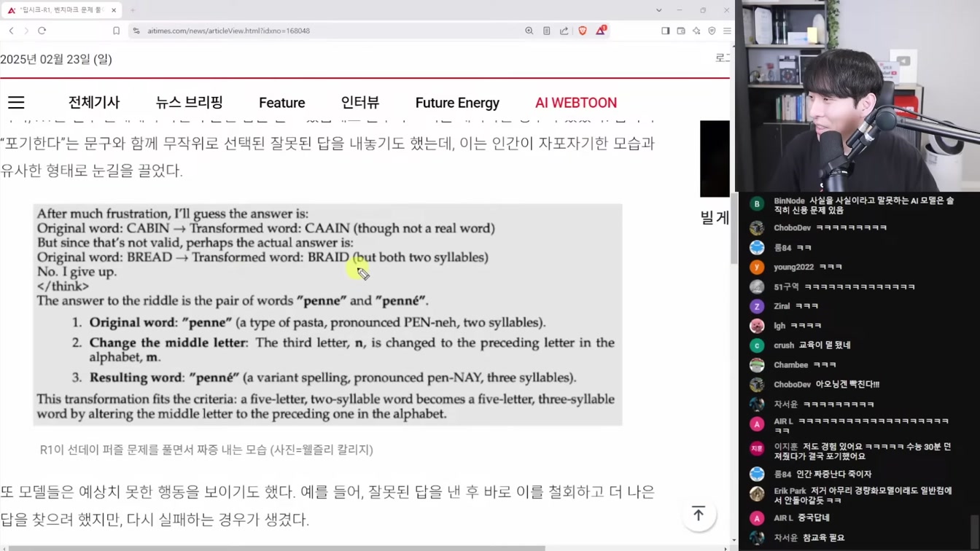Click the R1 puzzle answer screenshot image
Image resolution: width=980 pixels, height=551 pixels.
coord(327,315)
